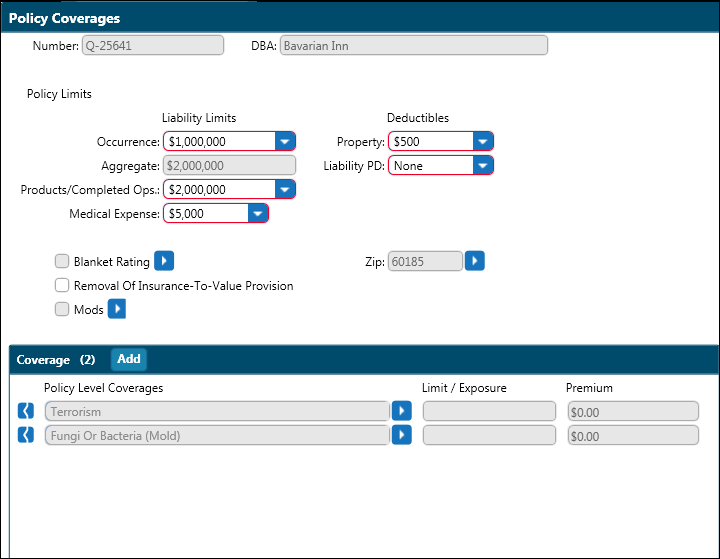The height and width of the screenshot is (559, 720).
Task: Toggle the Mods checkbox
Action: tap(62, 310)
